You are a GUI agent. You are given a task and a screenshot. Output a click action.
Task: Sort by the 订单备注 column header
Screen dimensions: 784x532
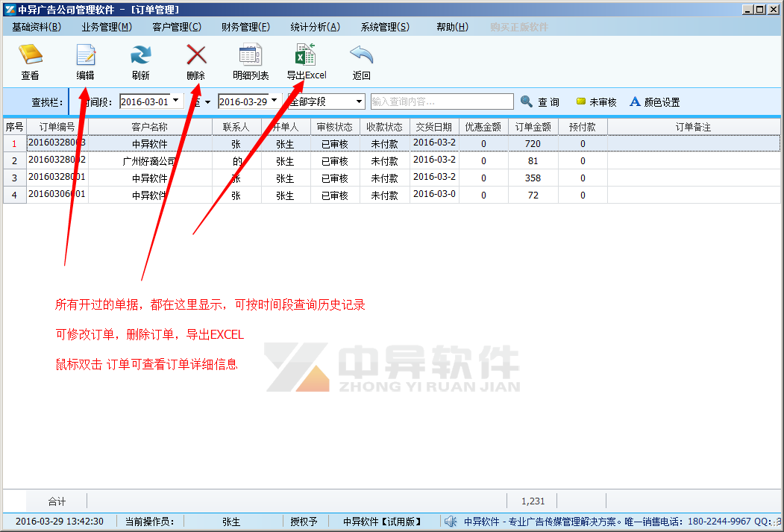[x=693, y=127]
